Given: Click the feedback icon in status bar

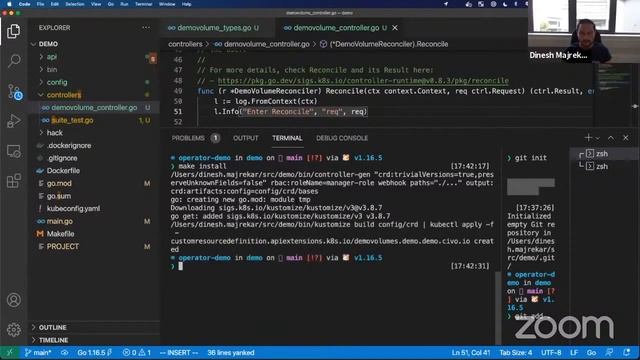Looking at the screenshot, I should (x=609, y=353).
